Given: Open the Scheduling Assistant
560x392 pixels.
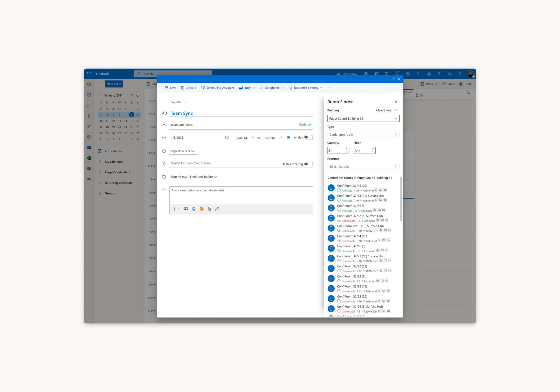Looking at the screenshot, I should [x=218, y=88].
